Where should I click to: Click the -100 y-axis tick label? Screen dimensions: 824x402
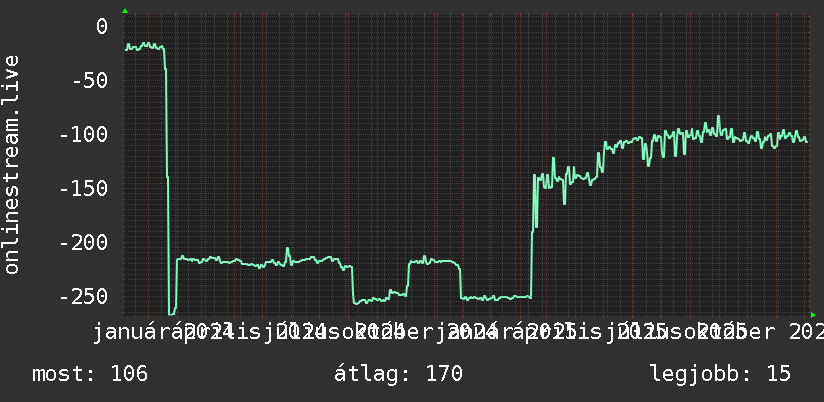84,135
